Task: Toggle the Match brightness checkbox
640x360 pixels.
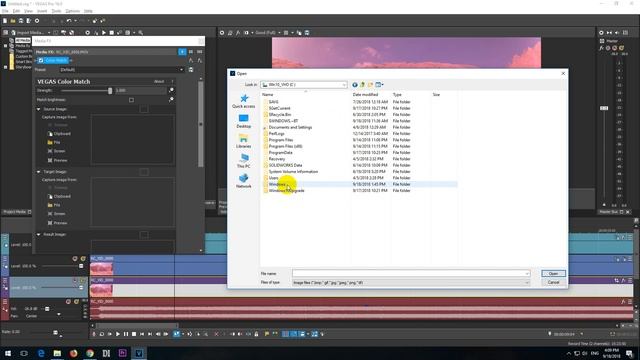Action: [131, 100]
